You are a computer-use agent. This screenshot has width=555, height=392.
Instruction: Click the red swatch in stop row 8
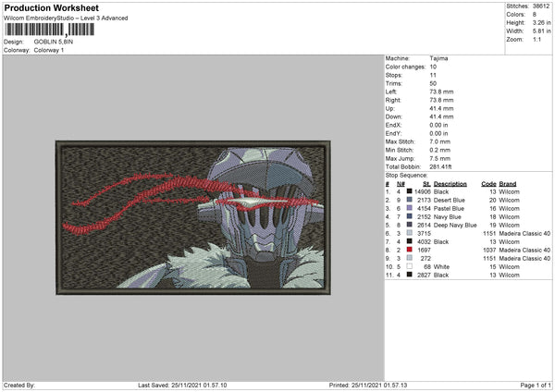[410, 250]
